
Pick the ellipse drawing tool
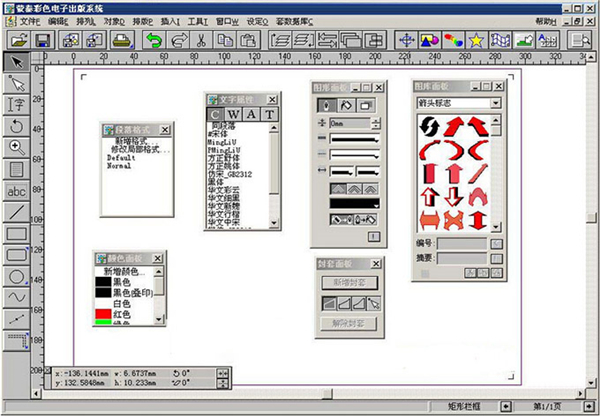15,275
